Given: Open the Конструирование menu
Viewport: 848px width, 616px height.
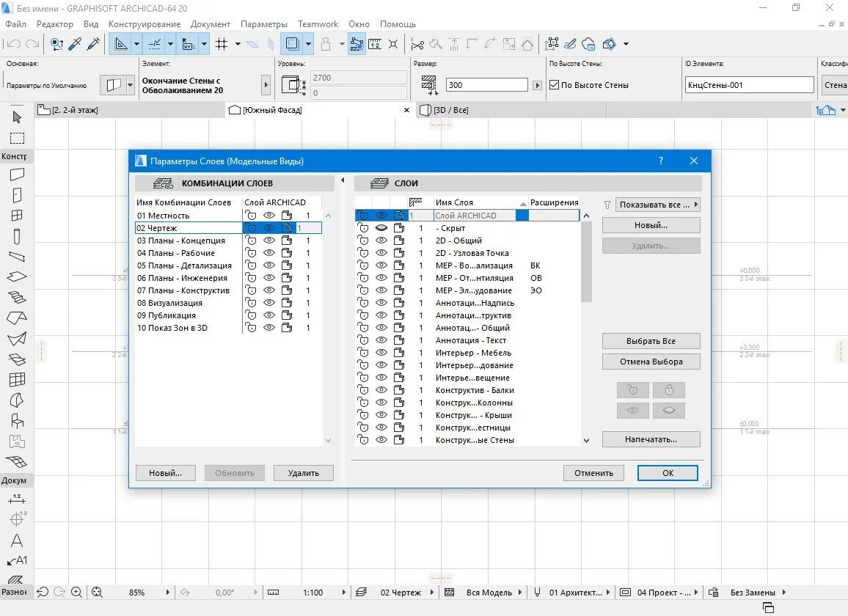Looking at the screenshot, I should [145, 24].
